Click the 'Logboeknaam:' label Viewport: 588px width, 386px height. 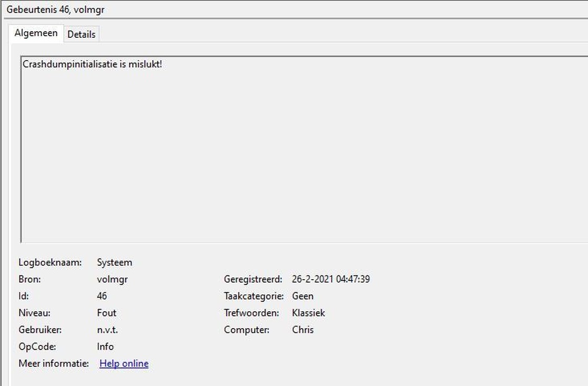click(x=50, y=263)
